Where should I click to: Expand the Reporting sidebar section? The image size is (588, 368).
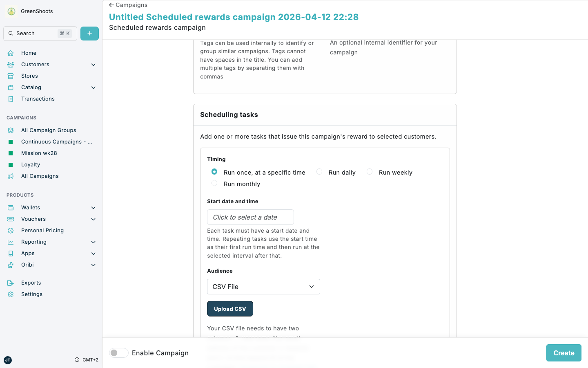pos(93,242)
